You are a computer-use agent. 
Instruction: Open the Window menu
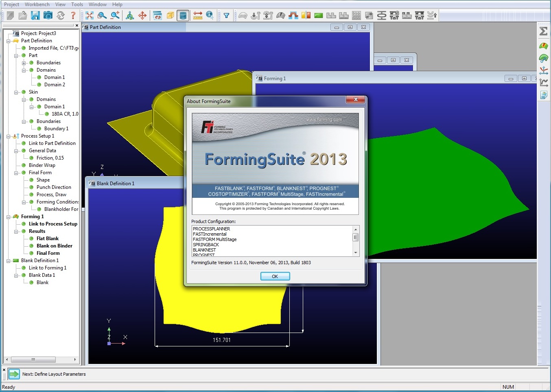pyautogui.click(x=98, y=4)
